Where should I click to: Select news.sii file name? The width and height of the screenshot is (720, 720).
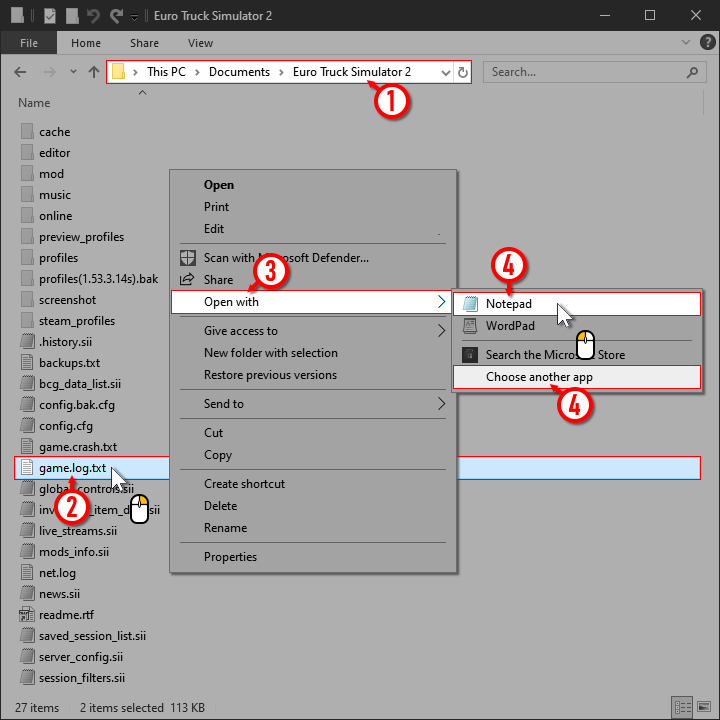click(x=59, y=594)
